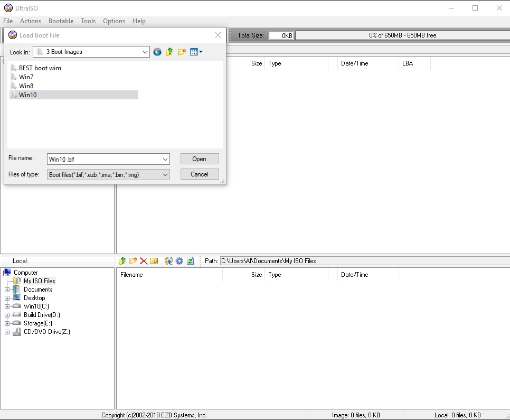Open the Help menu
Image resolution: width=510 pixels, height=420 pixels.
pyautogui.click(x=139, y=21)
